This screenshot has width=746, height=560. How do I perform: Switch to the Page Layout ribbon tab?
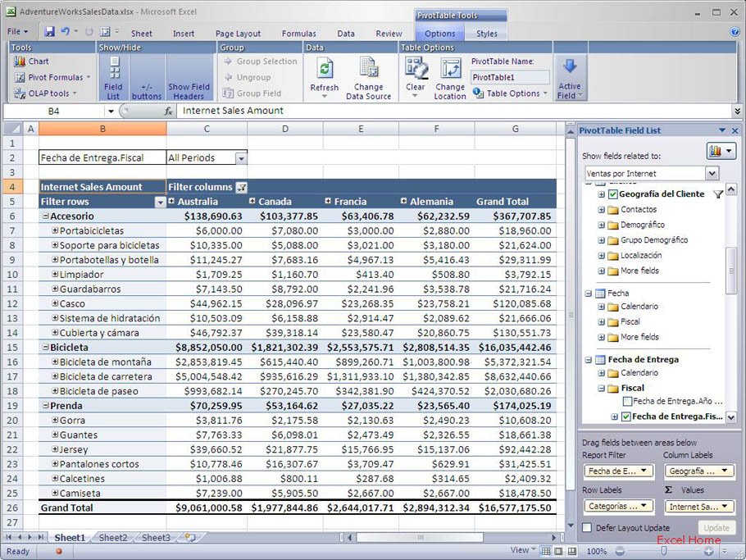tap(238, 34)
